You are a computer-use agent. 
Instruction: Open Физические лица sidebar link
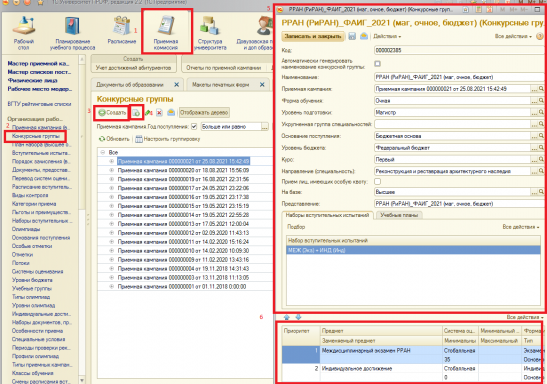tap(32, 81)
